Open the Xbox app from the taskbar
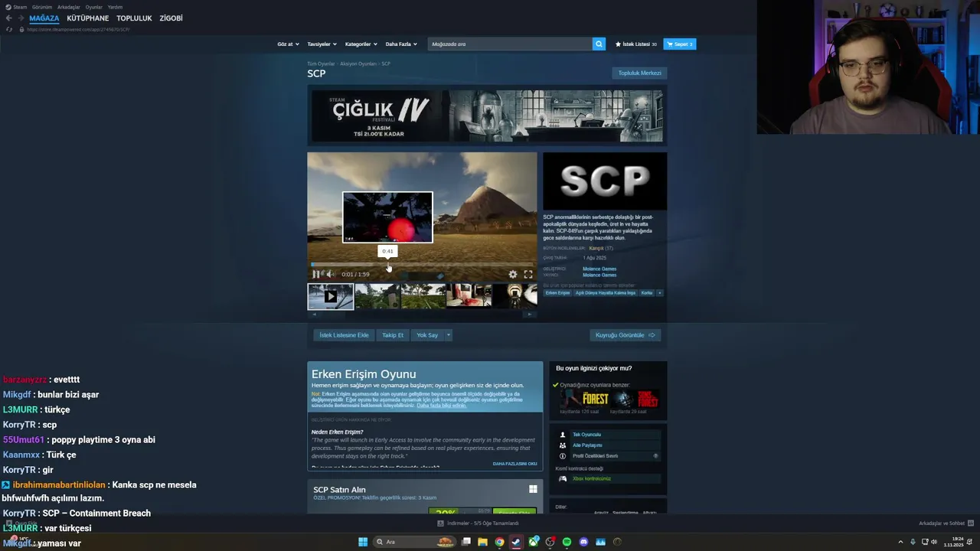 tap(533, 542)
